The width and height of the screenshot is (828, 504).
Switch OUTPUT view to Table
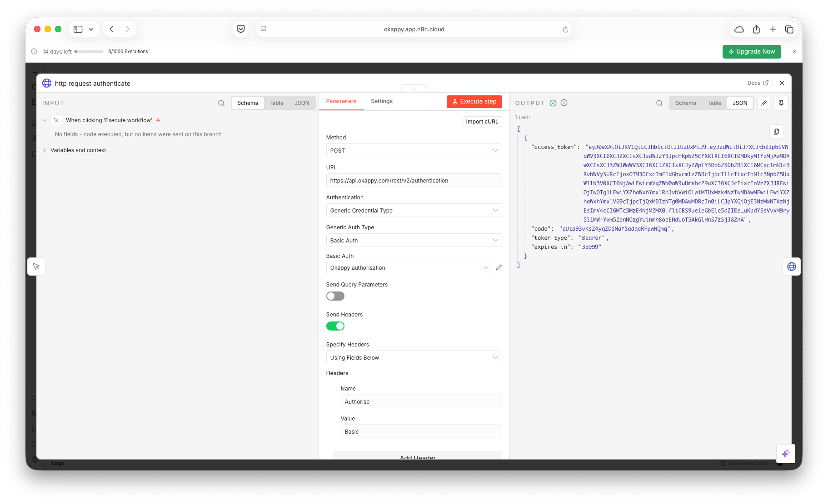(714, 103)
